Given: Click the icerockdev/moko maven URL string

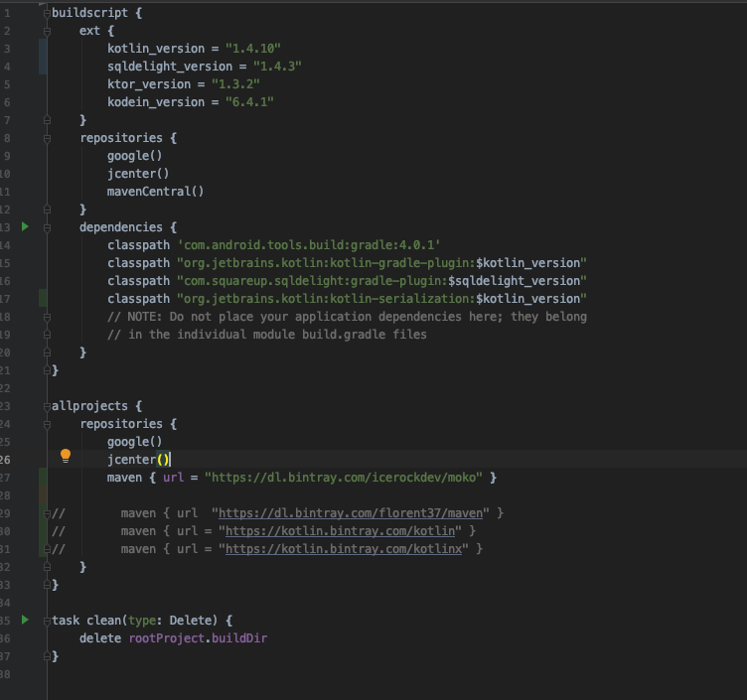Looking at the screenshot, I should click(x=343, y=478).
